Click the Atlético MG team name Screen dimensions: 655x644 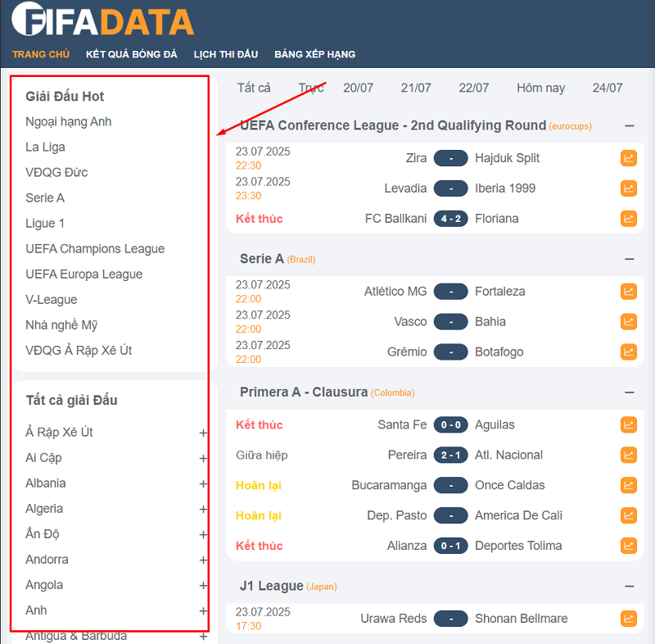(395, 292)
